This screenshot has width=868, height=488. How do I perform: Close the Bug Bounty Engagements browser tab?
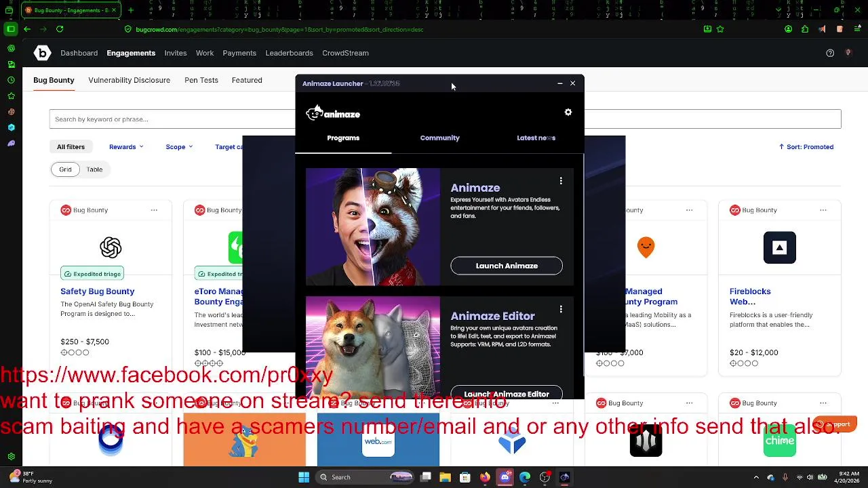coord(114,10)
